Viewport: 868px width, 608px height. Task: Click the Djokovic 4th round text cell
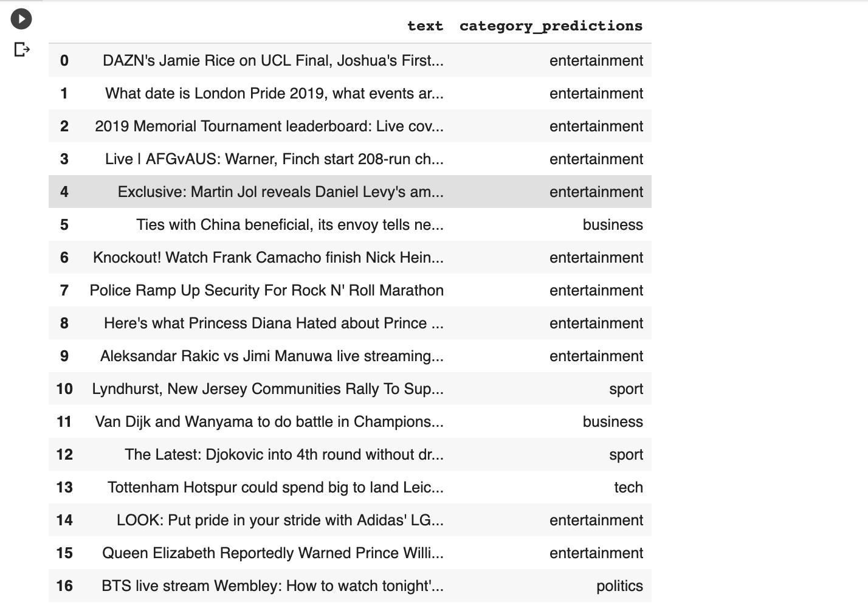coord(284,455)
